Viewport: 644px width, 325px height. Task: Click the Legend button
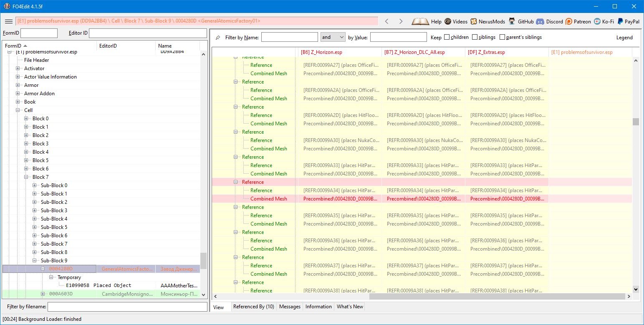click(x=624, y=38)
